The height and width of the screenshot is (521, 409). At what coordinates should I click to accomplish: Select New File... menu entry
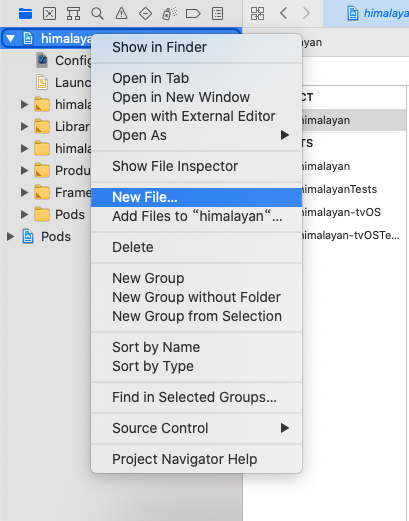tap(197, 197)
